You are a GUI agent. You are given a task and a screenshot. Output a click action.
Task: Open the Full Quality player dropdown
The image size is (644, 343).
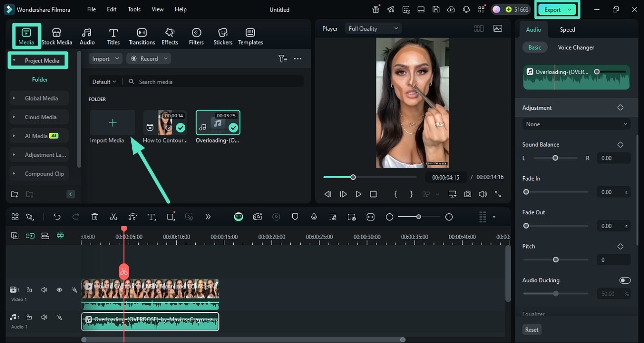click(x=373, y=29)
